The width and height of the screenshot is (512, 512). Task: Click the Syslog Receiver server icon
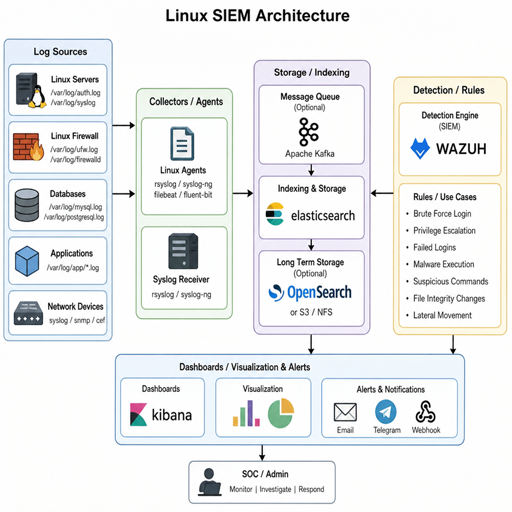coord(183,251)
